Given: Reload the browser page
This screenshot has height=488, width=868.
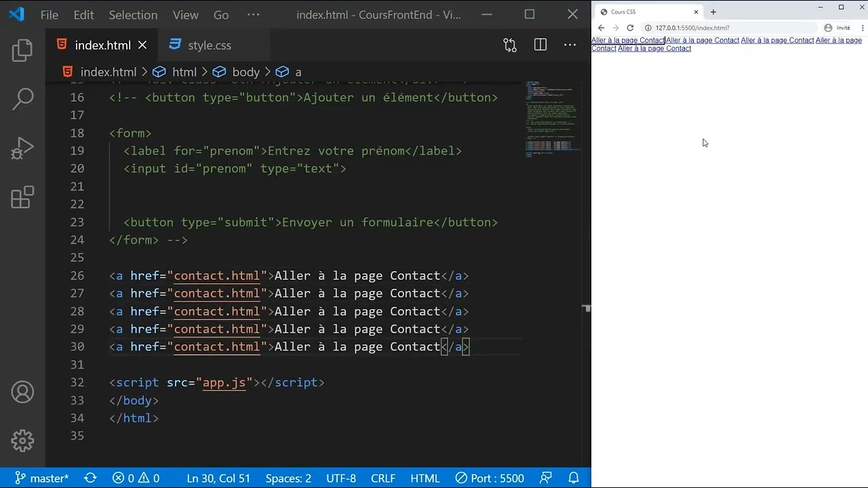Looking at the screenshot, I should click(630, 28).
